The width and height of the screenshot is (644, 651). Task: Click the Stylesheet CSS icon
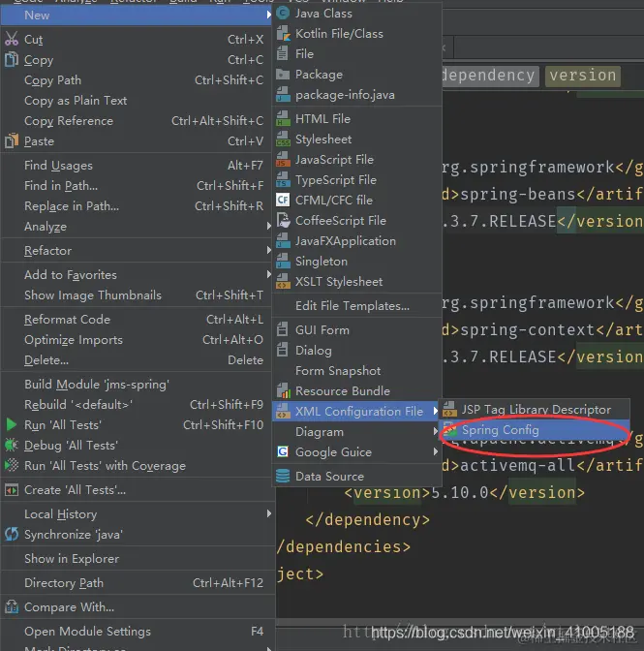point(283,139)
